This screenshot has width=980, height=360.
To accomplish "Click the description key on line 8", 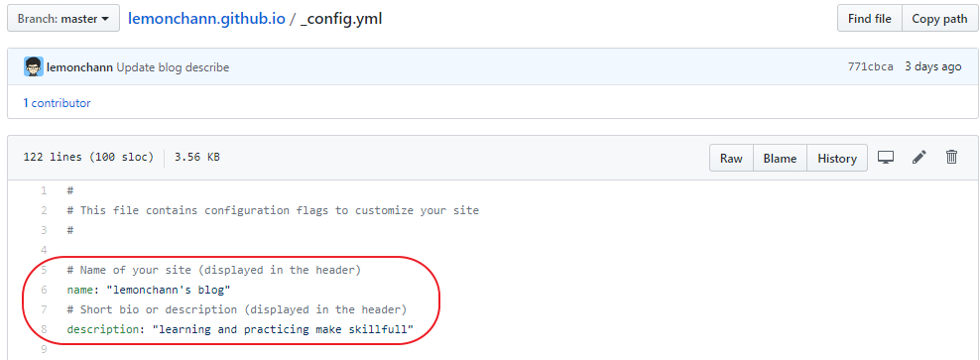I will click(103, 329).
